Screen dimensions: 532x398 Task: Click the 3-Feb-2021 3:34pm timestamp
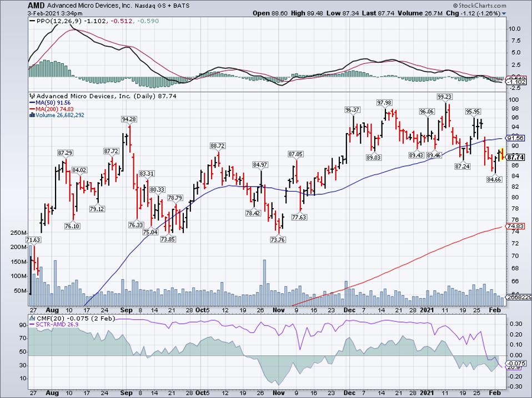[x=55, y=13]
